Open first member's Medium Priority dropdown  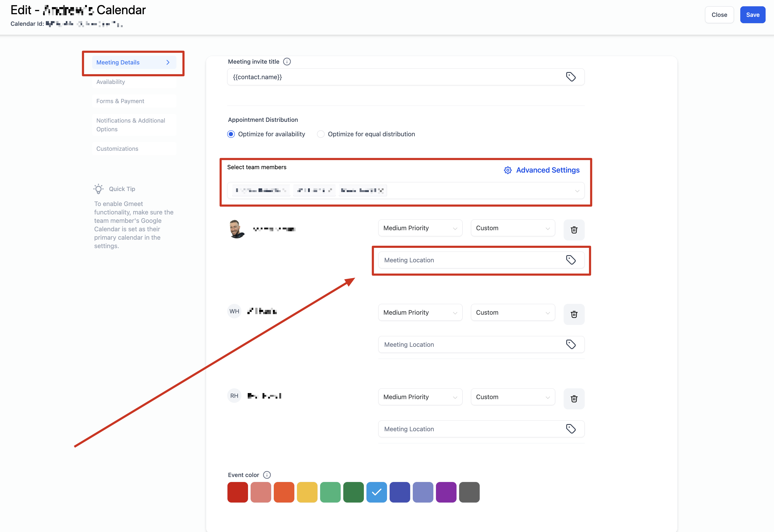tap(420, 228)
